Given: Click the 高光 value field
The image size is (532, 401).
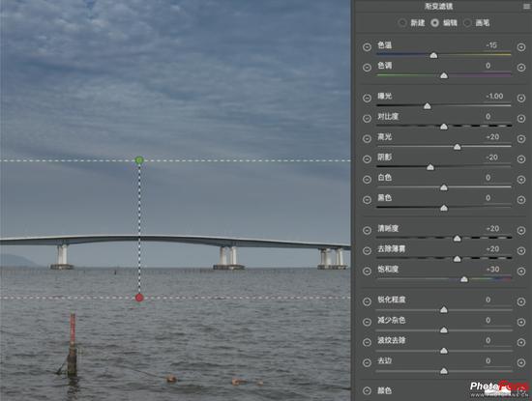Looking at the screenshot, I should [x=492, y=136].
